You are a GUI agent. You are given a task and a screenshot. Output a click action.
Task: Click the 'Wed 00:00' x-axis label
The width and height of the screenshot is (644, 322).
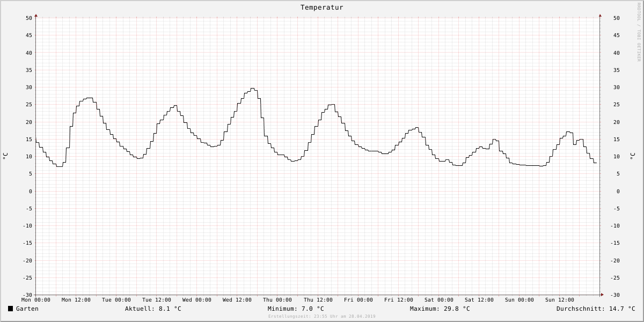197,300
